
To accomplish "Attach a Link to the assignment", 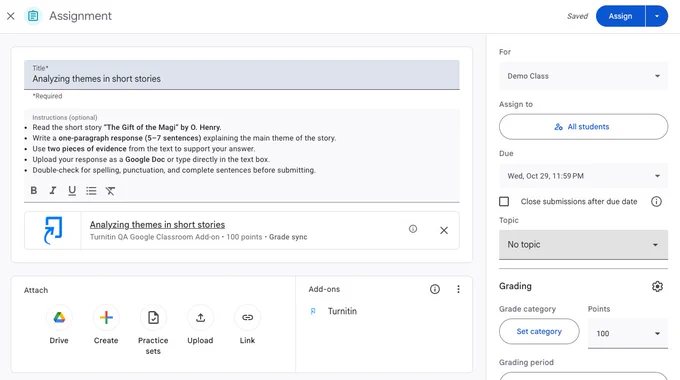I will (x=247, y=318).
